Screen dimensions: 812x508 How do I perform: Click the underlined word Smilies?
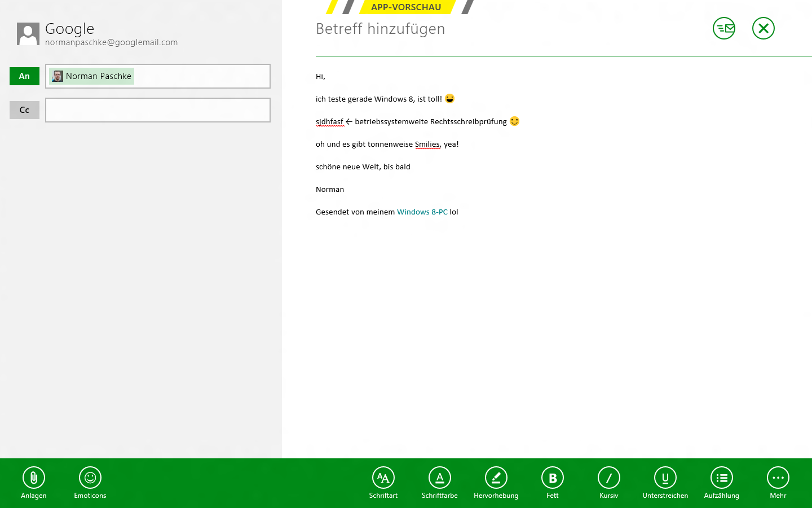click(x=427, y=144)
